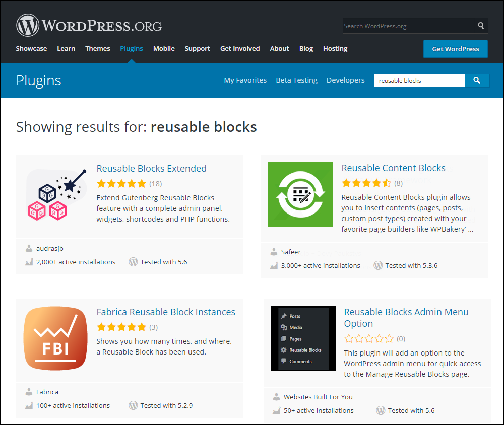Open the Support navigation item

pyautogui.click(x=198, y=48)
